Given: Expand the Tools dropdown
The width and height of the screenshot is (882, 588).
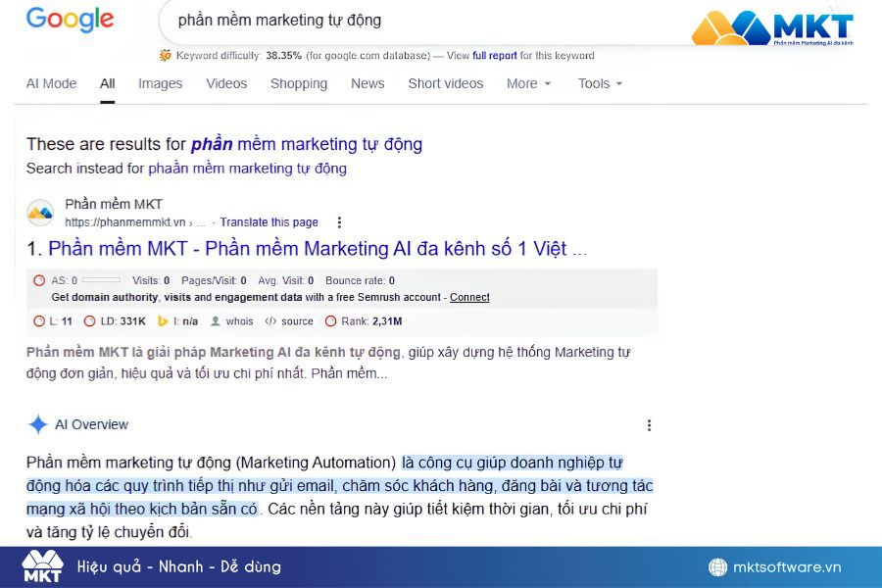Looking at the screenshot, I should (600, 83).
